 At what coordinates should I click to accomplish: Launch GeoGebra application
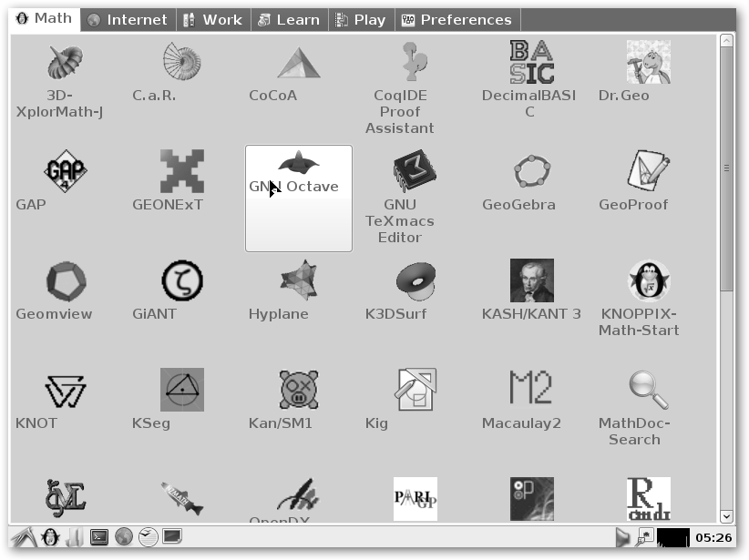pyautogui.click(x=531, y=171)
